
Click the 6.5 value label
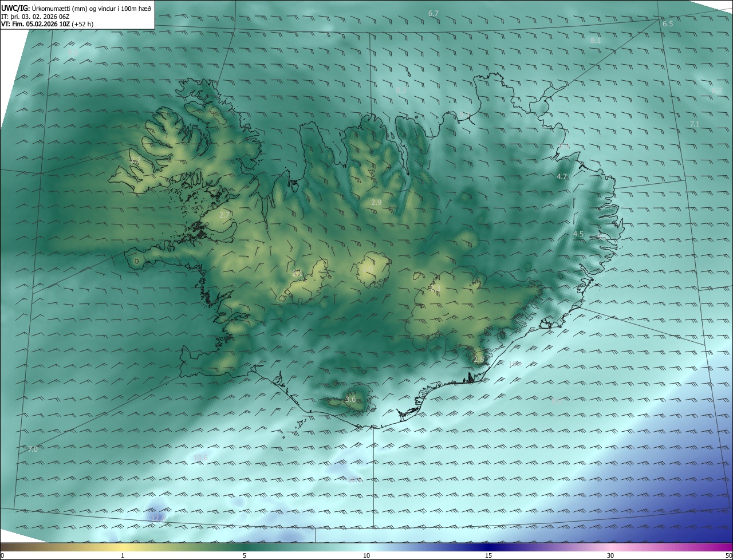(668, 24)
